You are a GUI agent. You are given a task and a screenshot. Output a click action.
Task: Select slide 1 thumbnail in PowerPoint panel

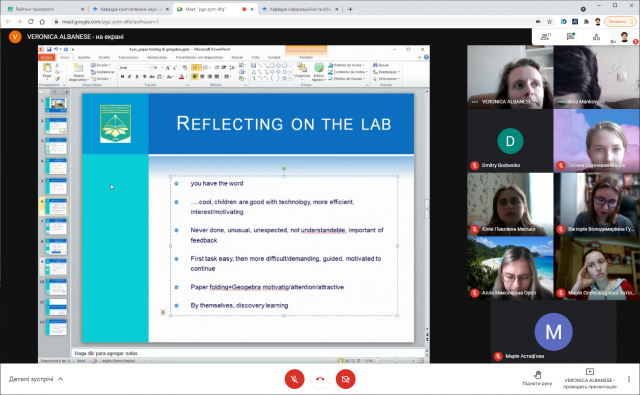point(56,105)
